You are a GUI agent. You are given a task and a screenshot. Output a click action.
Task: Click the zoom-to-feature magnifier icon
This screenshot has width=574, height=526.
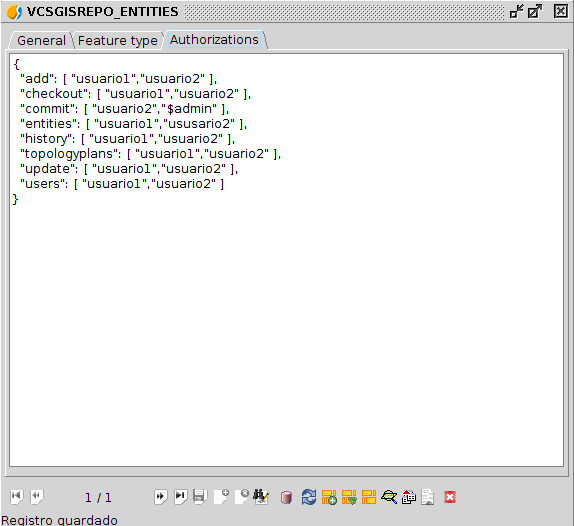coord(389,497)
